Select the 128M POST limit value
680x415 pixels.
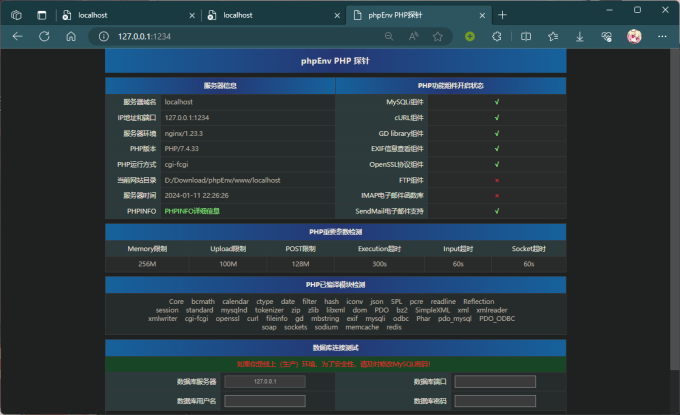pos(300,264)
